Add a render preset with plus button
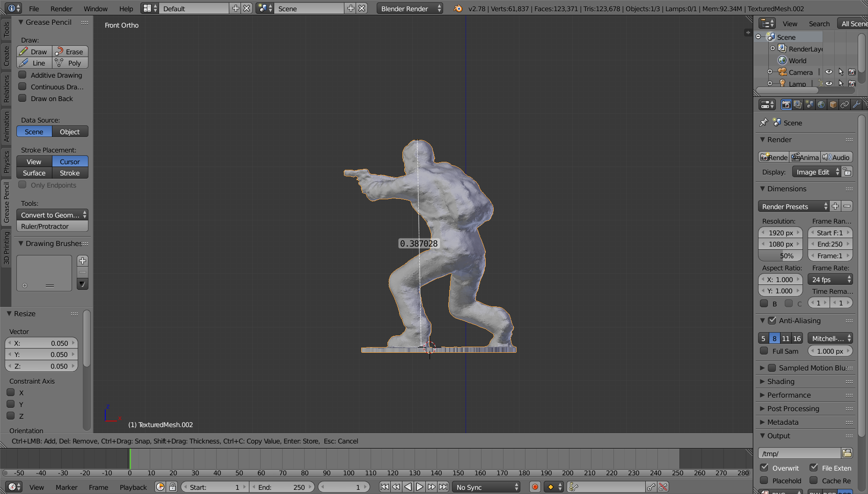Screen dimensions: 868x494 (x=835, y=206)
